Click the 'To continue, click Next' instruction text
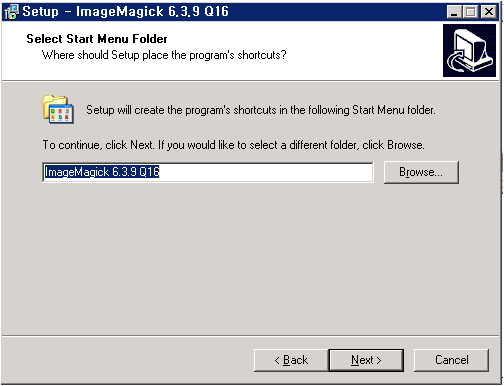The image size is (504, 386). click(233, 145)
